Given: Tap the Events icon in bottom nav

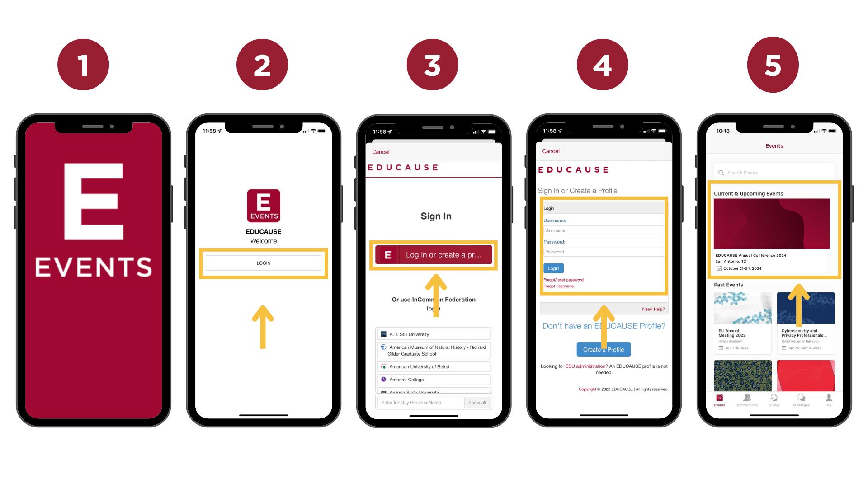Looking at the screenshot, I should pos(719,400).
